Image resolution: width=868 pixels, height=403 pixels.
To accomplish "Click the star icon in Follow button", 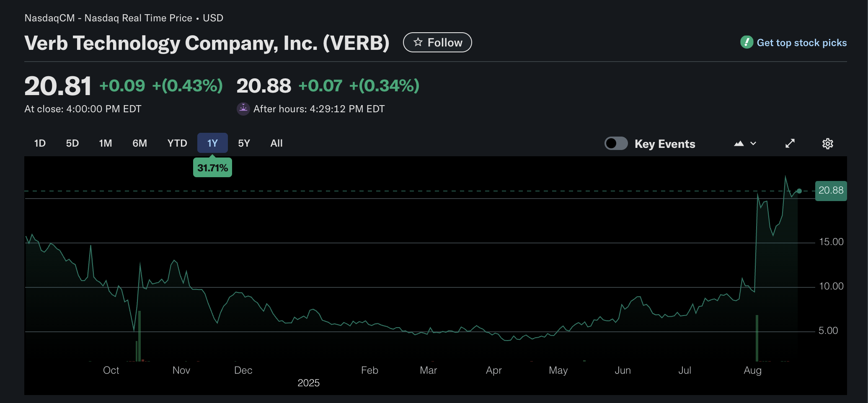I will tap(418, 42).
